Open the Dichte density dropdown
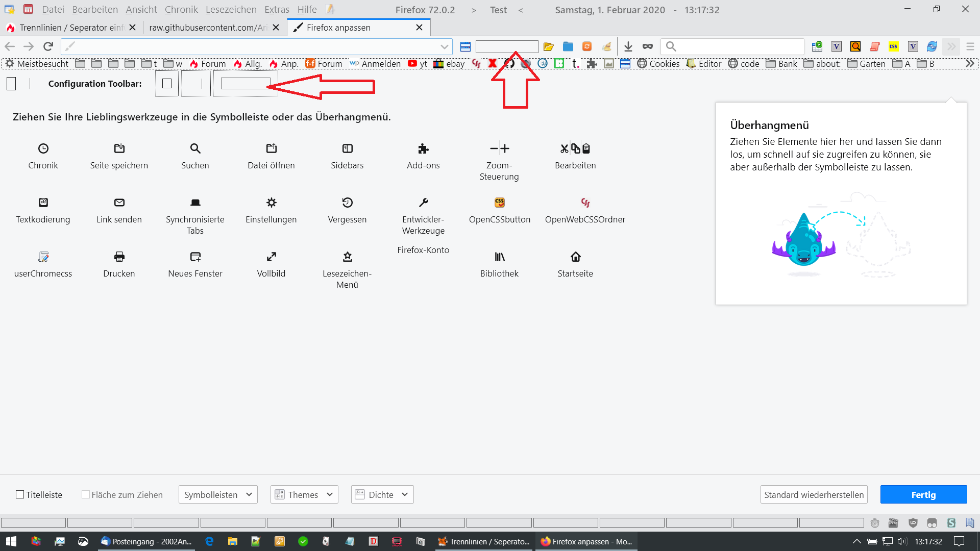Viewport: 980px width, 551px height. click(x=382, y=494)
